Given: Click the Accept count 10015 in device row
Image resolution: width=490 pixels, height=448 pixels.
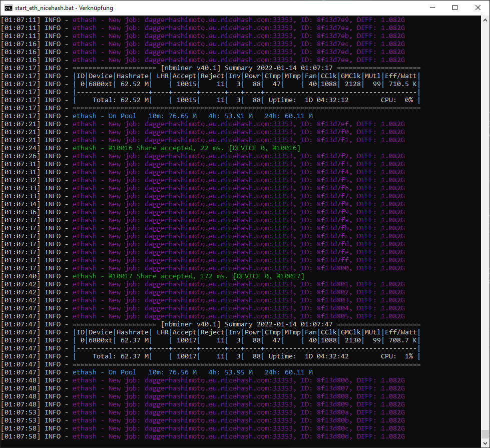Looking at the screenshot, I should (187, 84).
